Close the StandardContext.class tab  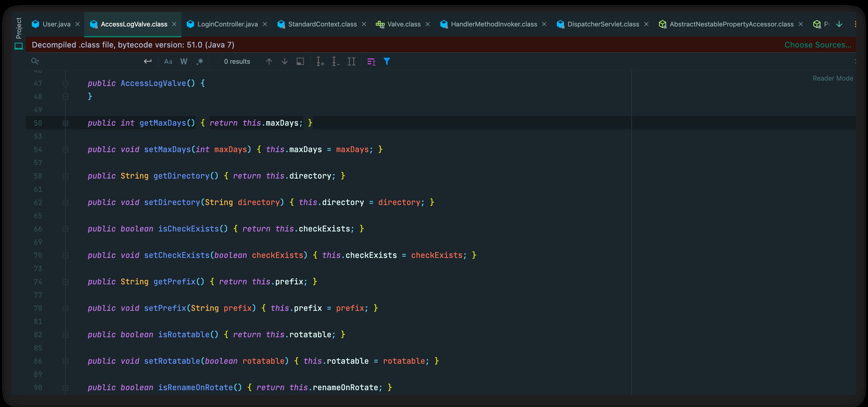[364, 24]
